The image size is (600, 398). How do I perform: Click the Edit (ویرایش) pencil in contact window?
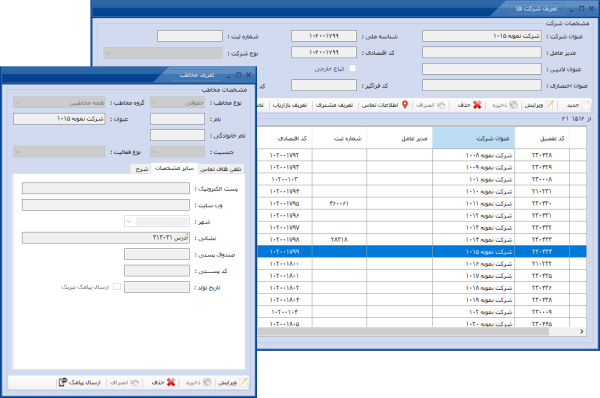[243, 382]
